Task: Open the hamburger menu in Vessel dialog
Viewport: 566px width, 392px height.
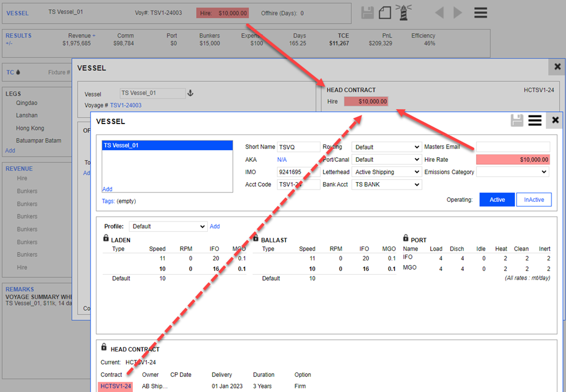Action: (x=535, y=120)
